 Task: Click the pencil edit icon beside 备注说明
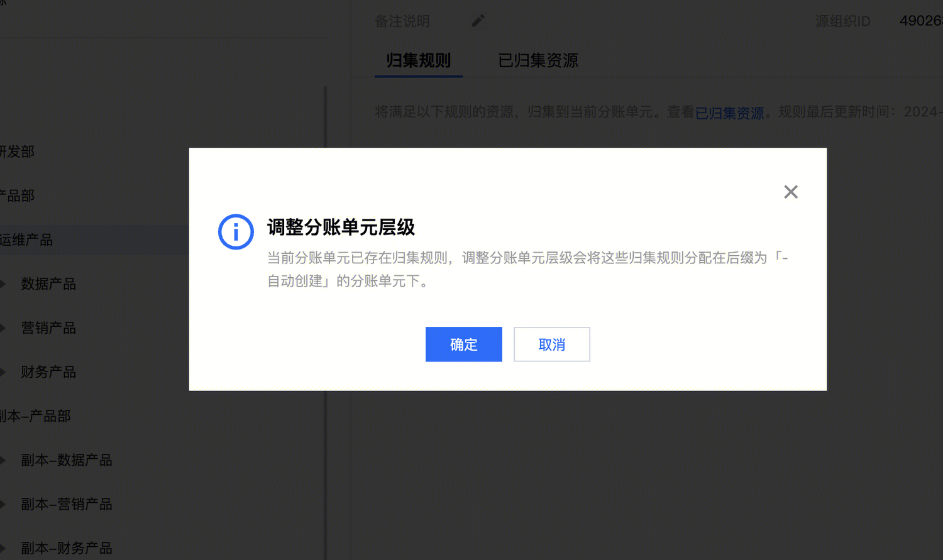pyautogui.click(x=478, y=21)
